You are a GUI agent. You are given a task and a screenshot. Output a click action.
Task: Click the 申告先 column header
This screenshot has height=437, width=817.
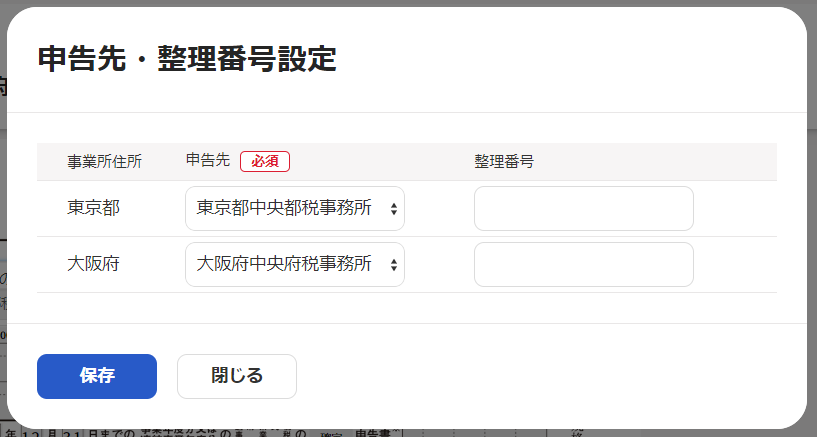(208, 160)
